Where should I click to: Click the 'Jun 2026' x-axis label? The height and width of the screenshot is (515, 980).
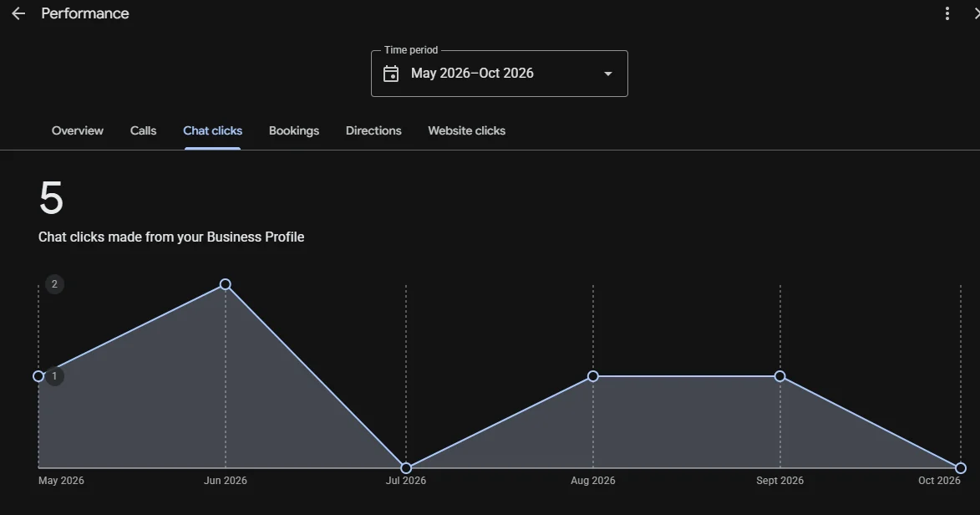pos(226,481)
